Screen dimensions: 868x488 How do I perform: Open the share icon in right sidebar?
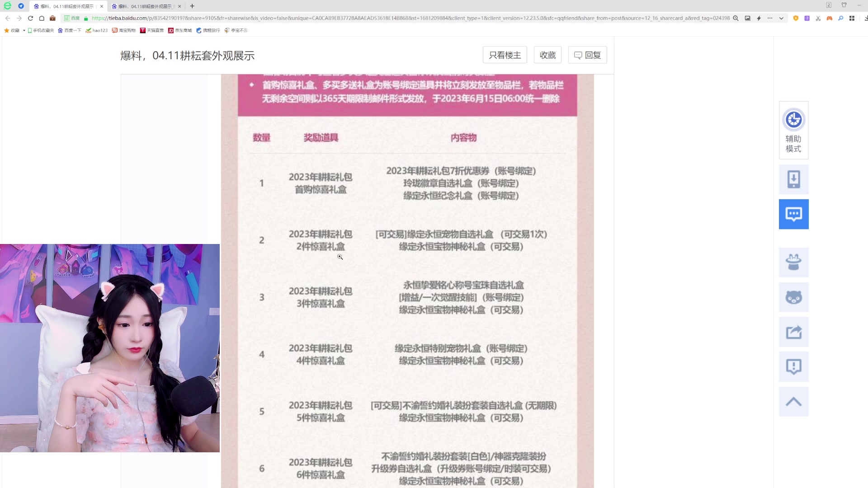[793, 332]
